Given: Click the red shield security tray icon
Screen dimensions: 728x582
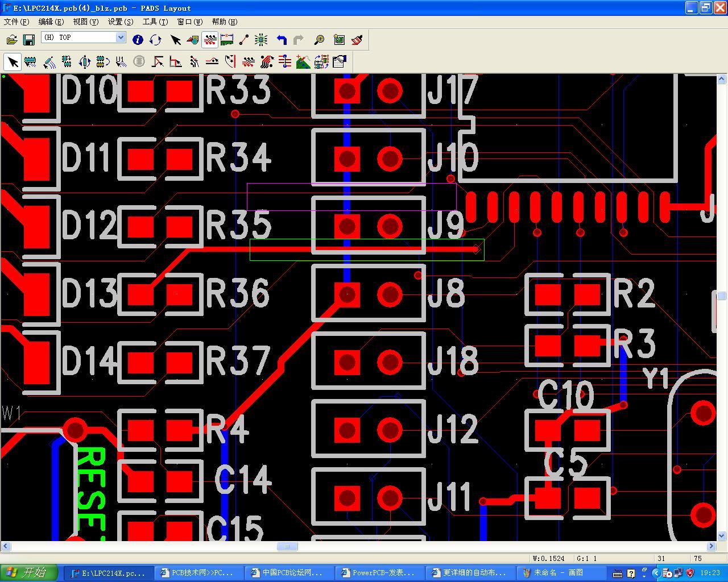Looking at the screenshot, I should coord(690,573).
